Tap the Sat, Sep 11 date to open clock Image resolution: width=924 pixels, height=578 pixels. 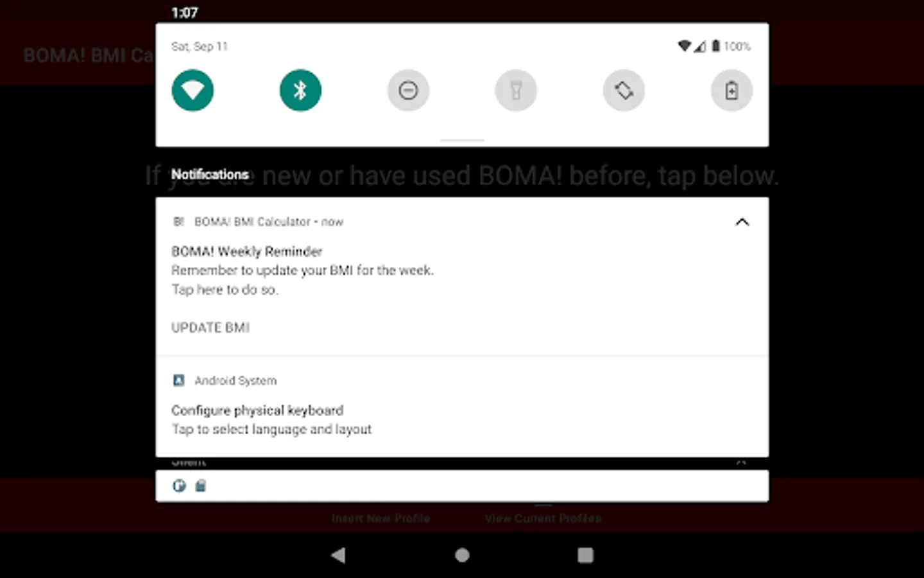[x=200, y=46]
